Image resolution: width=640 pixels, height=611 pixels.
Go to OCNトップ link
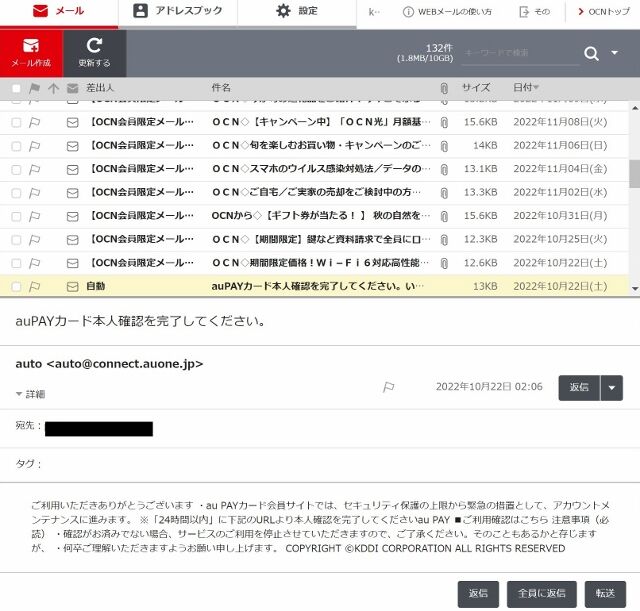pyautogui.click(x=604, y=12)
